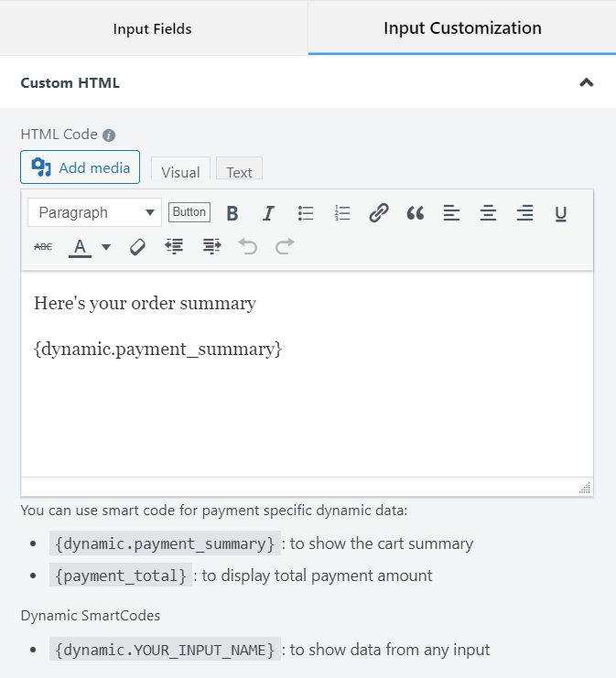Insert or edit a link
Image resolution: width=616 pixels, height=678 pixels.
379,213
